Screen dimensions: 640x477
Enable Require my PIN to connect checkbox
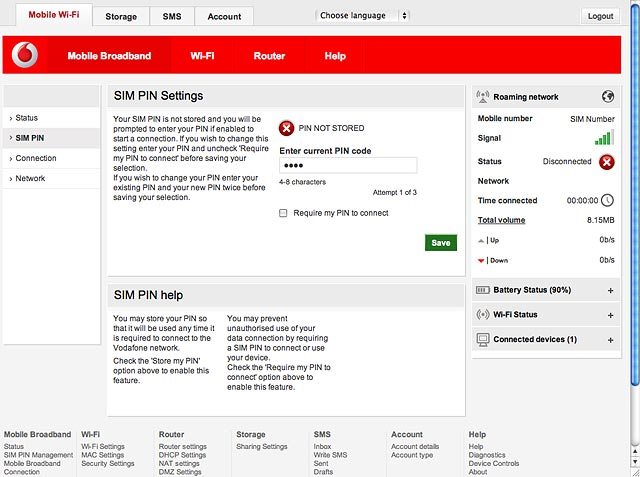283,213
